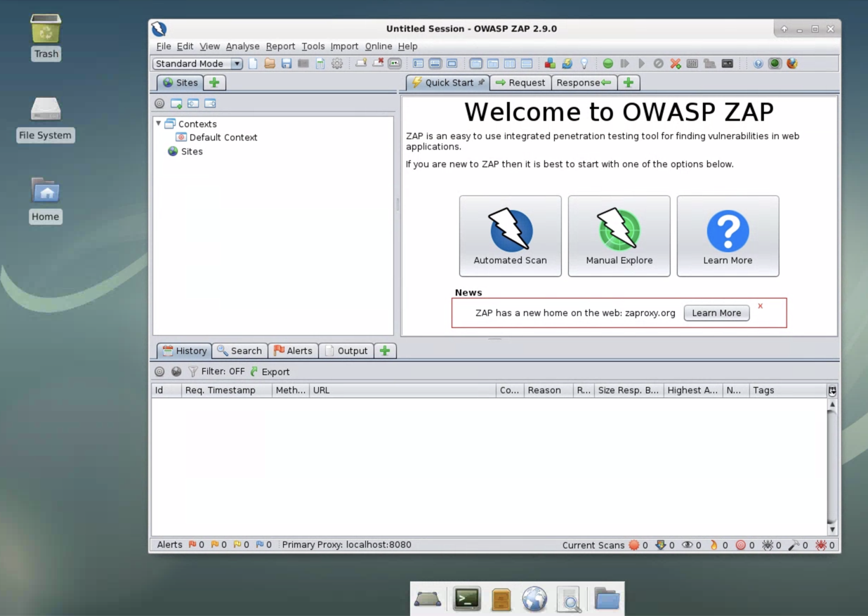Image resolution: width=868 pixels, height=616 pixels.
Task: Open the Analyse menu
Action: tap(242, 46)
